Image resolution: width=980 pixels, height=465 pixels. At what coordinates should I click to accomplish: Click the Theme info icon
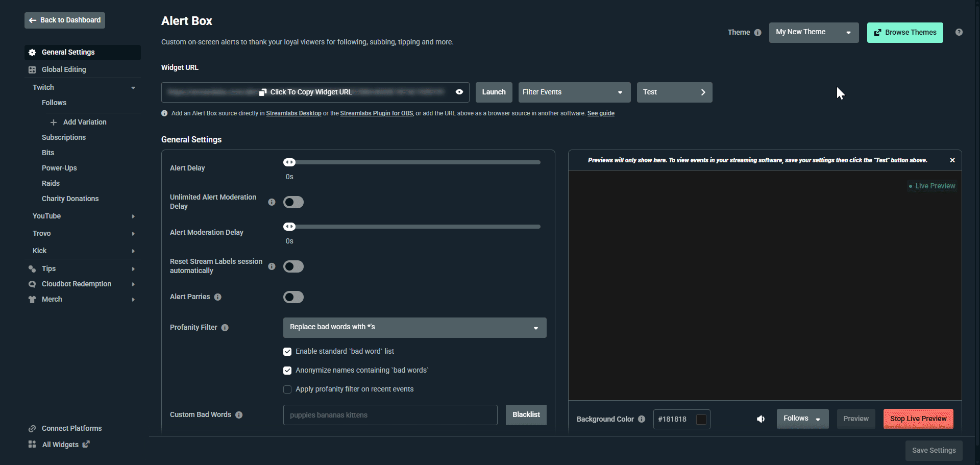coord(758,33)
